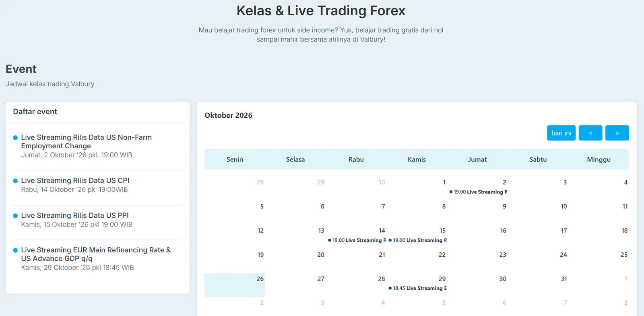The height and width of the screenshot is (316, 644).
Task: Select date 20 in the calendar
Action: click(x=321, y=255)
